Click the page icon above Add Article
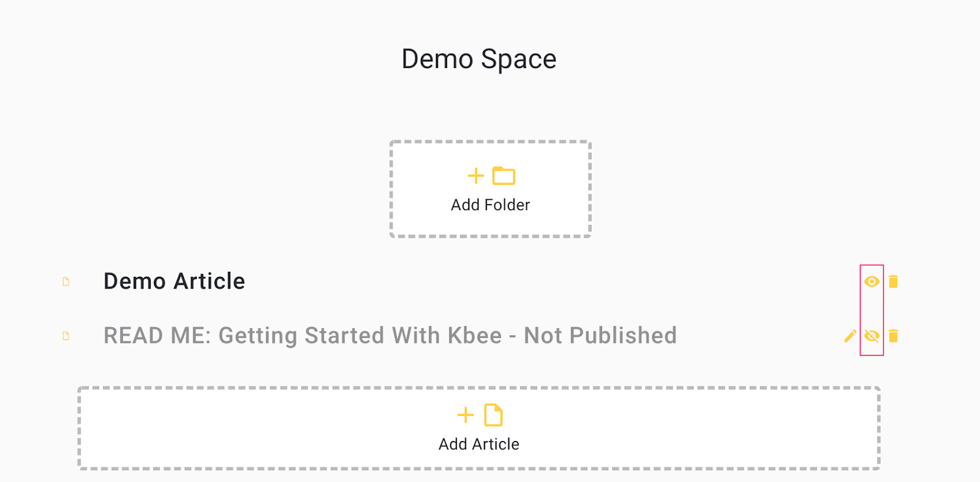Image resolution: width=980 pixels, height=482 pixels. (x=494, y=415)
